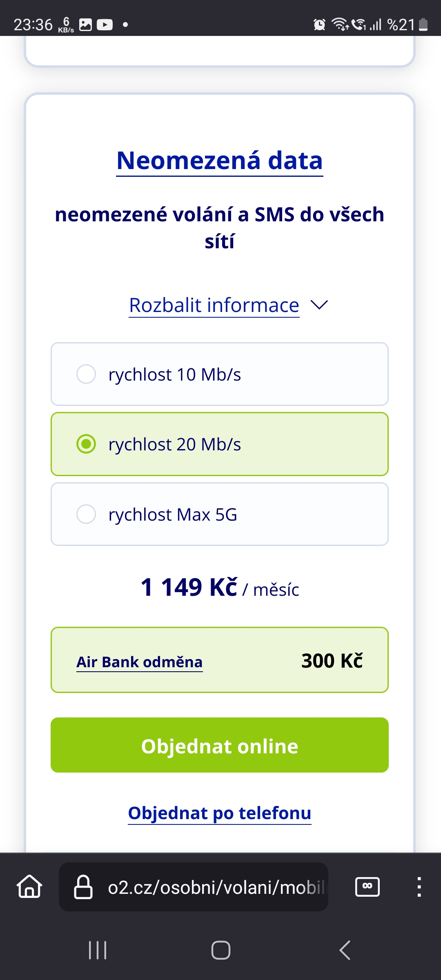Tap the Android recent apps button
This screenshot has width=441, height=980.
coord(98,950)
